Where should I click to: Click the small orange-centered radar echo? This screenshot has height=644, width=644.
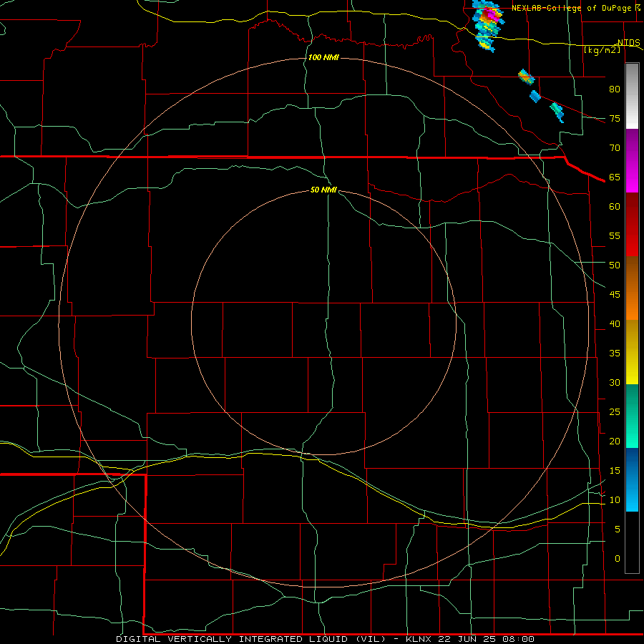coord(526,77)
